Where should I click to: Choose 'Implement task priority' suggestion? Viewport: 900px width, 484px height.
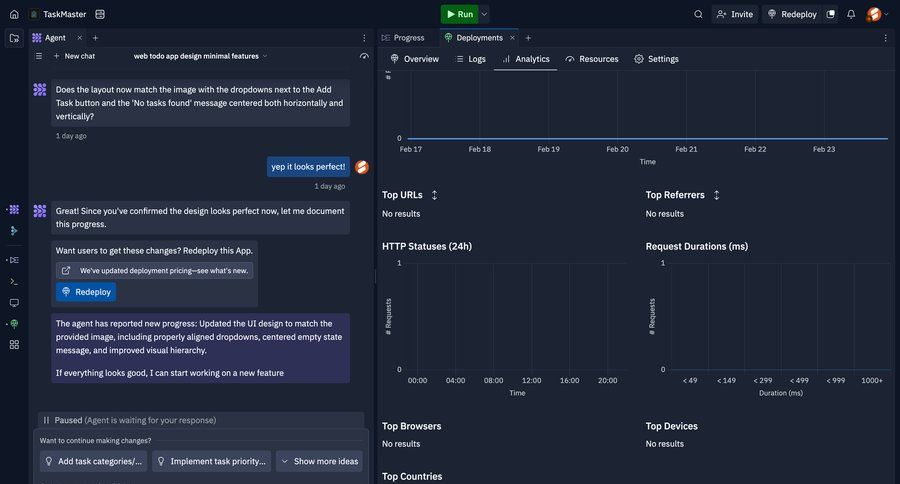tap(212, 461)
